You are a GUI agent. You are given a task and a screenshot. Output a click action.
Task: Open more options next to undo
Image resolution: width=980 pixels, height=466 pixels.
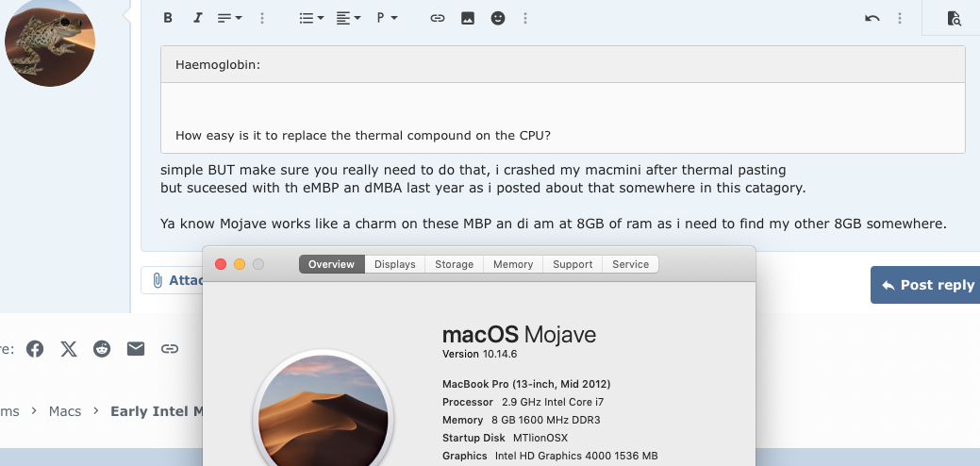pyautogui.click(x=900, y=18)
